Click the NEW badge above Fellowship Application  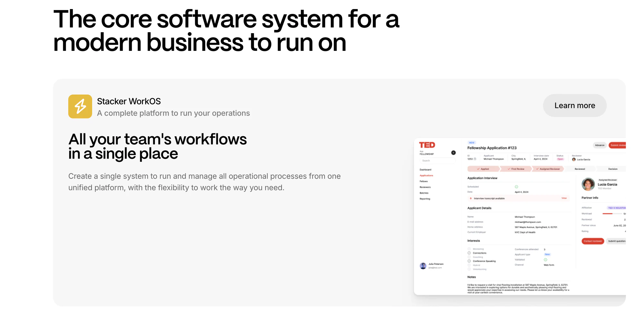tap(472, 142)
